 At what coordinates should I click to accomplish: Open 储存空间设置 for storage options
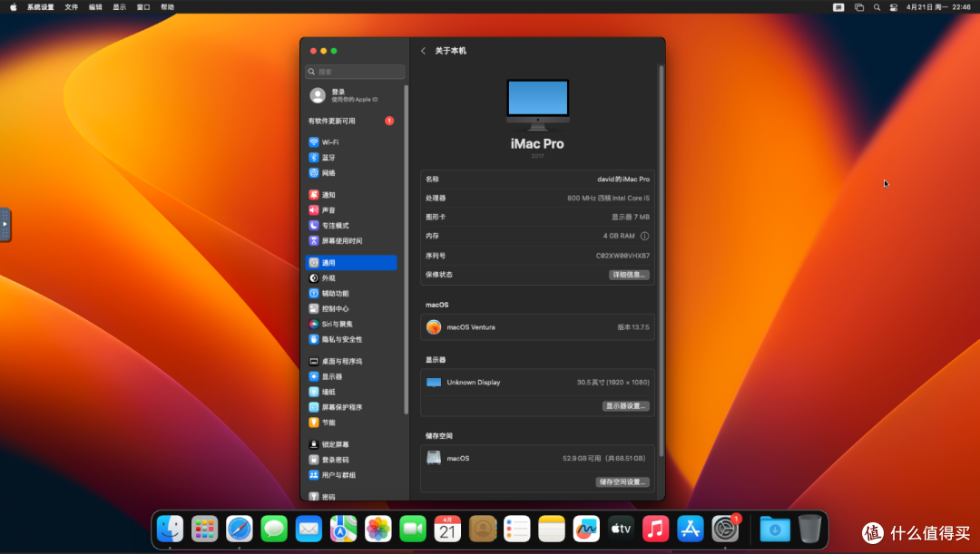tap(622, 481)
